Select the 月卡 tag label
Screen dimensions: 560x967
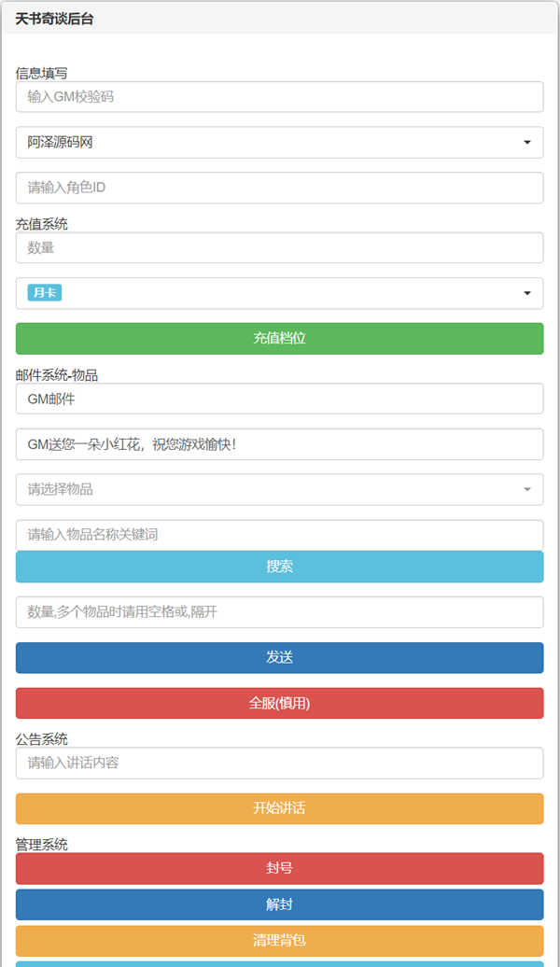pyautogui.click(x=44, y=293)
